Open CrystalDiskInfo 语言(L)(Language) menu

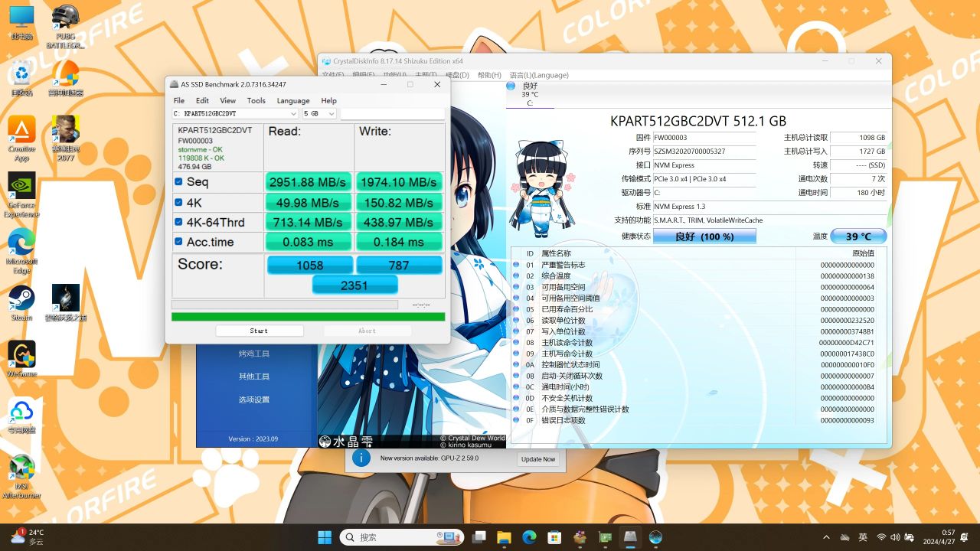point(539,75)
